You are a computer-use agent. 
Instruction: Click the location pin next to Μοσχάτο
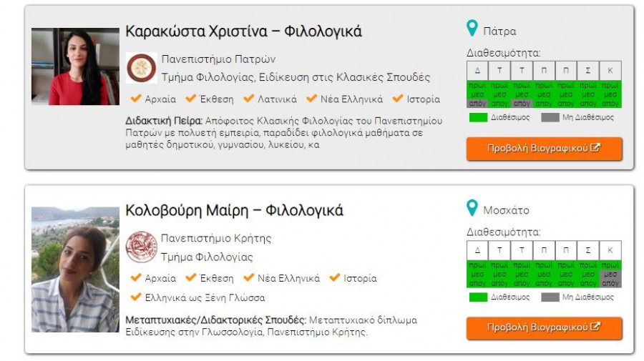(x=472, y=208)
